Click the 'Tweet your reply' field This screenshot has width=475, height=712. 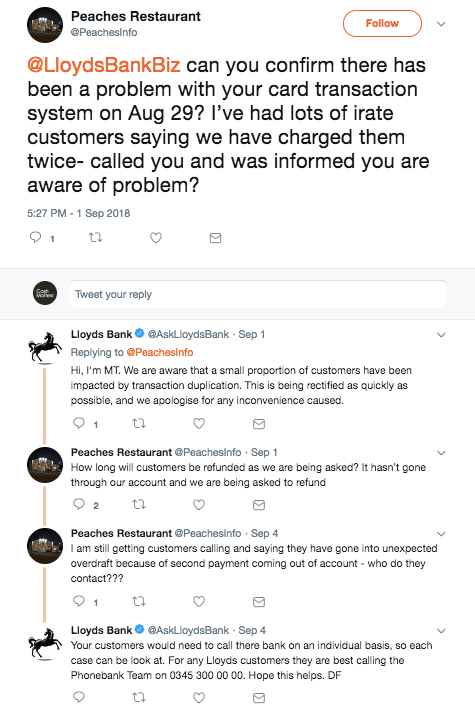(x=257, y=294)
